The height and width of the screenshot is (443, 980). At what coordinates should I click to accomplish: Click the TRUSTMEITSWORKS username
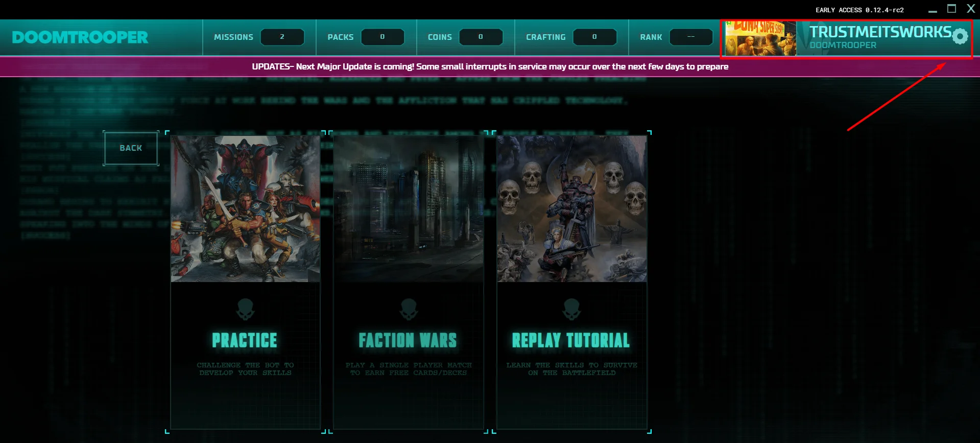click(x=880, y=32)
